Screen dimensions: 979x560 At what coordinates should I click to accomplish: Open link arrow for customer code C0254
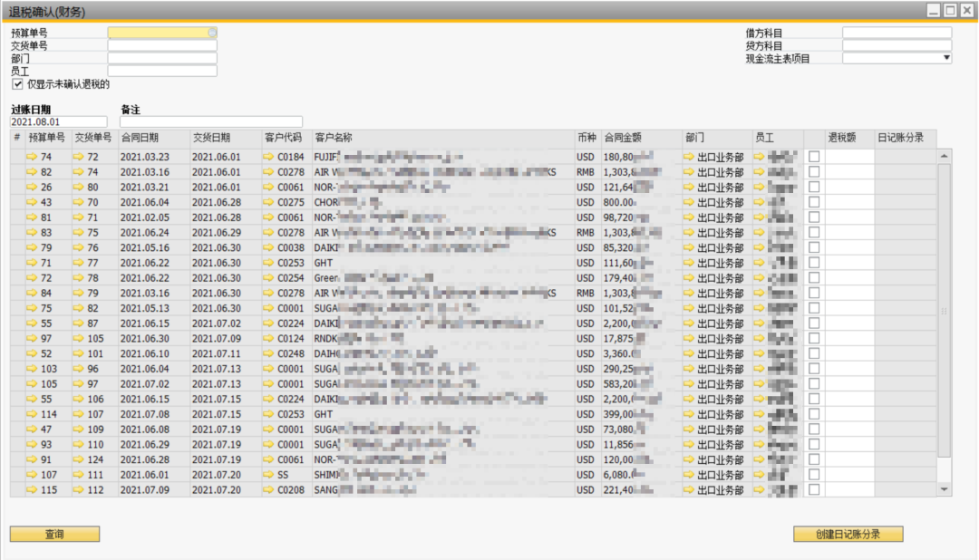(x=268, y=278)
